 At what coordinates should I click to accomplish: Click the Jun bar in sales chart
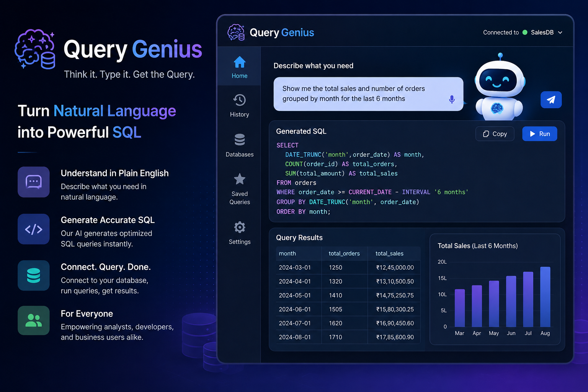511,302
